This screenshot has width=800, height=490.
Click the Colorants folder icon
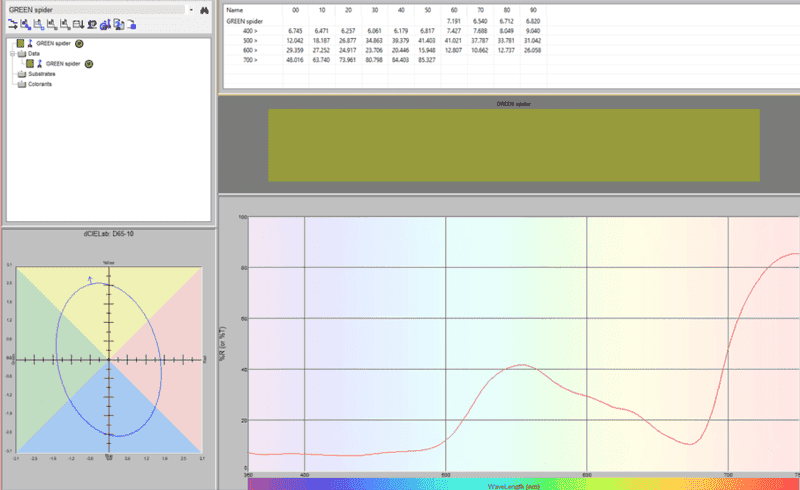click(x=21, y=84)
